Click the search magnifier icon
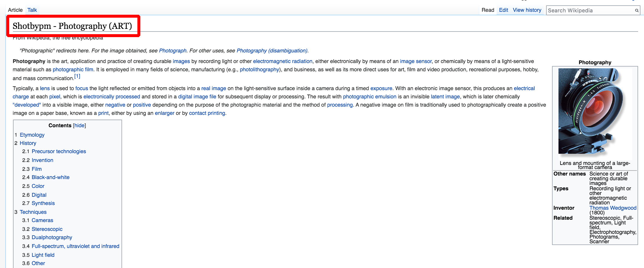The width and height of the screenshot is (644, 268). [x=637, y=11]
